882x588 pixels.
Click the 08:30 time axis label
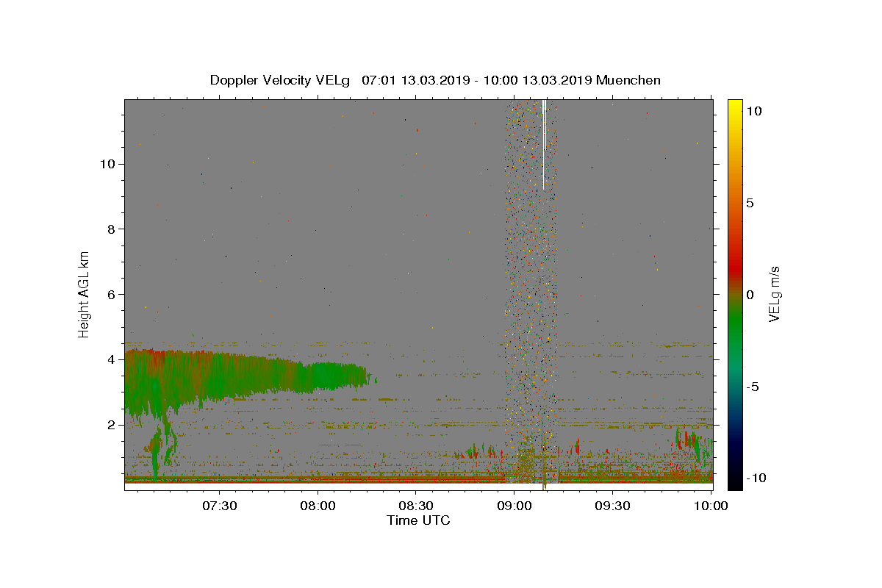coord(415,506)
